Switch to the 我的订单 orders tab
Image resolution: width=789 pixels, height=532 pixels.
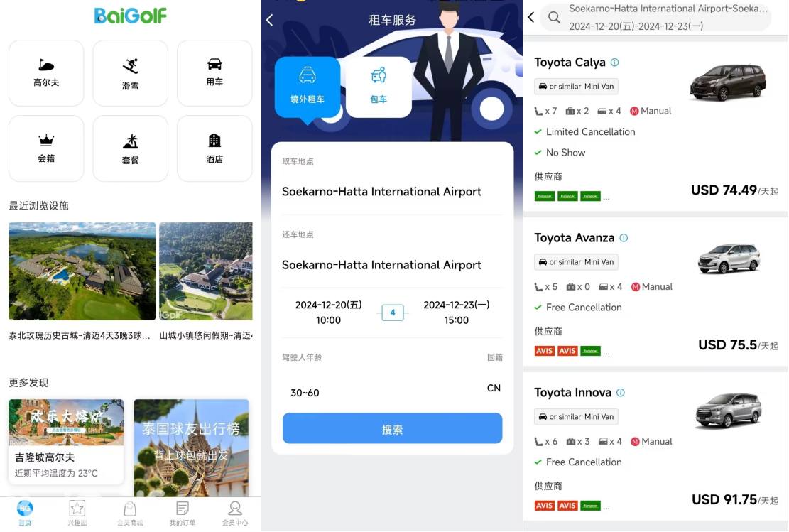coord(182,513)
